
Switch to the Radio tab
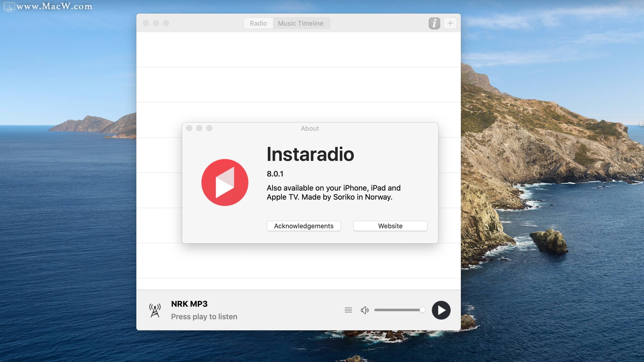(258, 23)
